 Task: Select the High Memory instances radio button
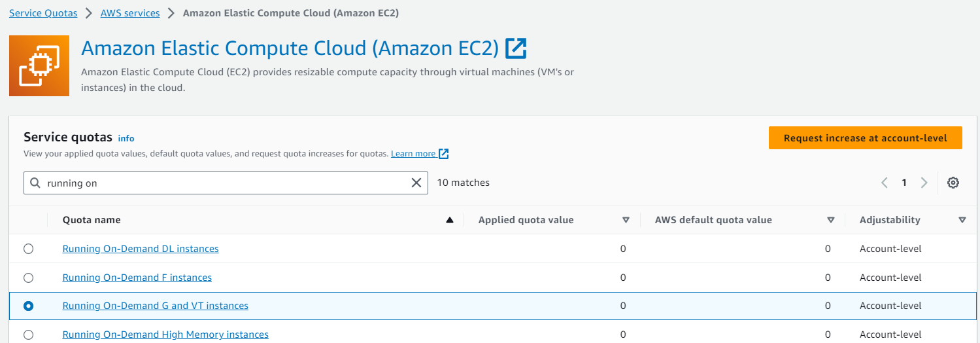pyautogui.click(x=28, y=334)
